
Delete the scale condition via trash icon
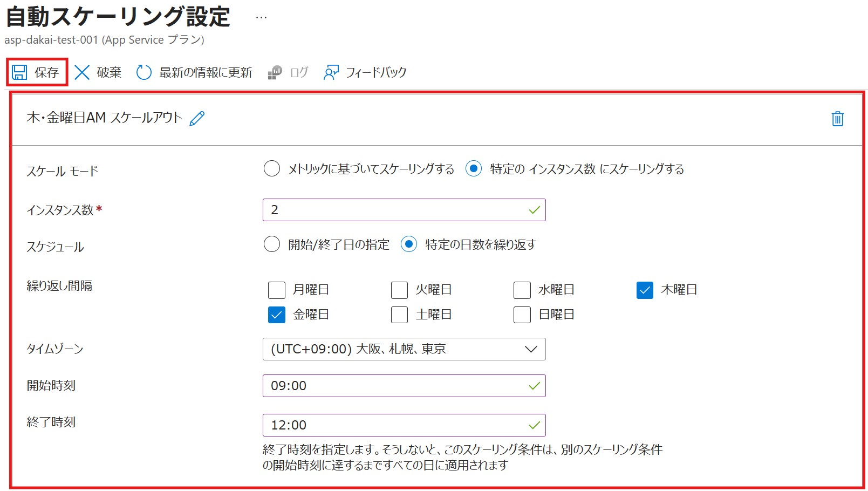point(837,118)
